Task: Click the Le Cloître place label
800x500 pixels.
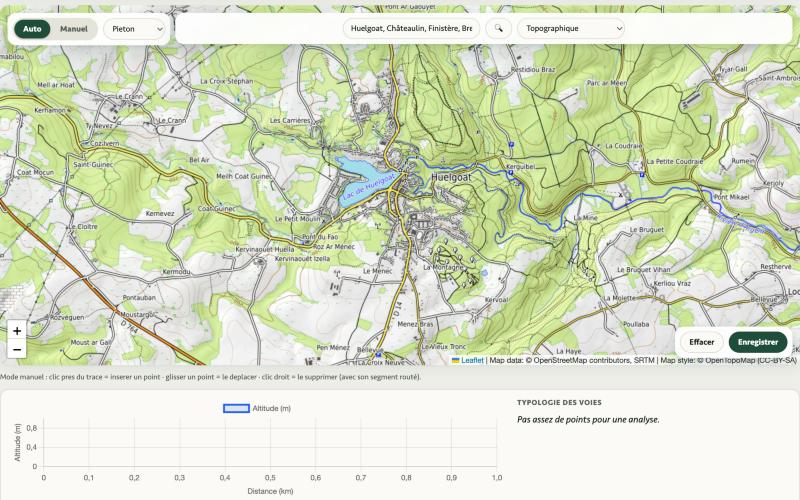Action: tap(83, 227)
